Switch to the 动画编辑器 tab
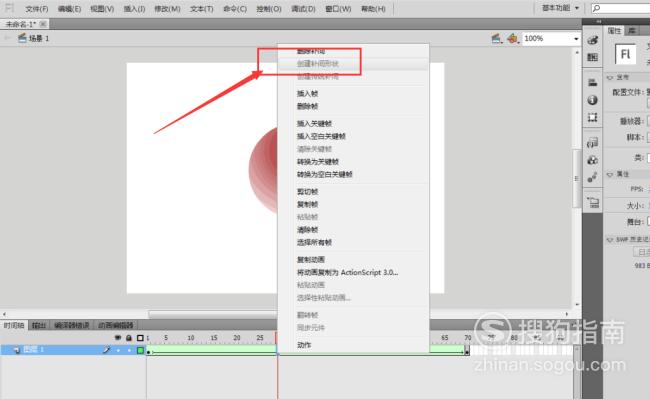This screenshot has width=650, height=399. click(x=116, y=325)
